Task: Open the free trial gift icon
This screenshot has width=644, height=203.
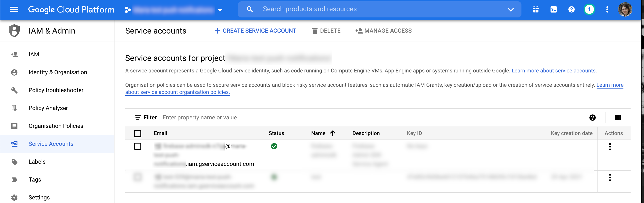Action: coord(536,9)
